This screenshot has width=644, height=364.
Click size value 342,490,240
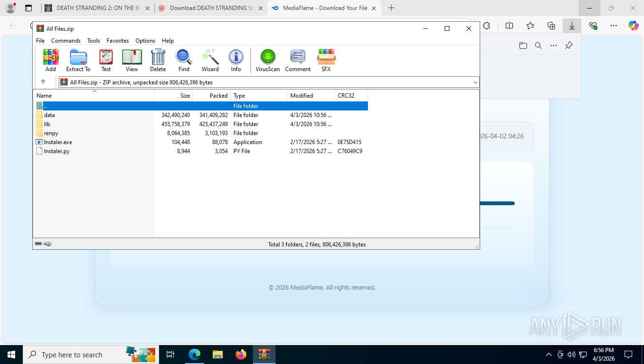tap(176, 115)
